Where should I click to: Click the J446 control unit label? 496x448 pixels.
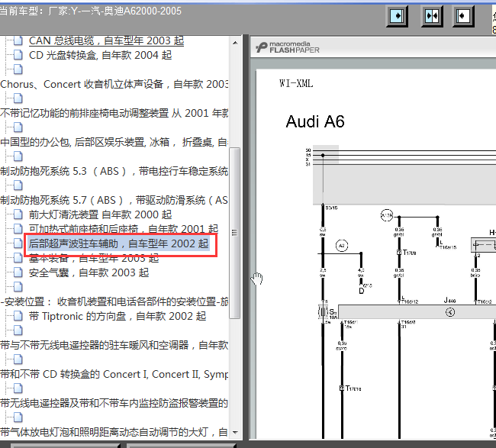tap(449, 300)
